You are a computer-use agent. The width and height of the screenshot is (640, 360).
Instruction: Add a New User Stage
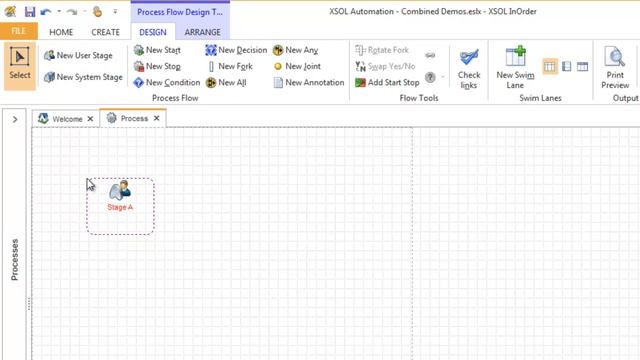78,55
